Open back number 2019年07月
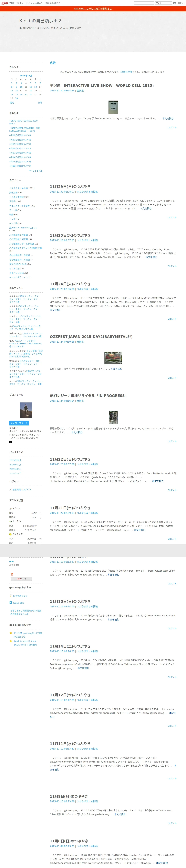186x868 pixels. [15, 465]
